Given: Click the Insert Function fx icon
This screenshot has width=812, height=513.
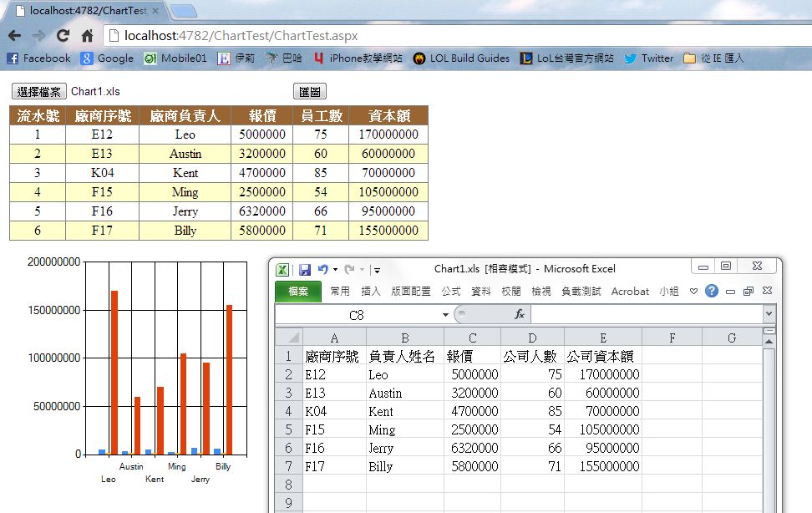Looking at the screenshot, I should tap(520, 314).
